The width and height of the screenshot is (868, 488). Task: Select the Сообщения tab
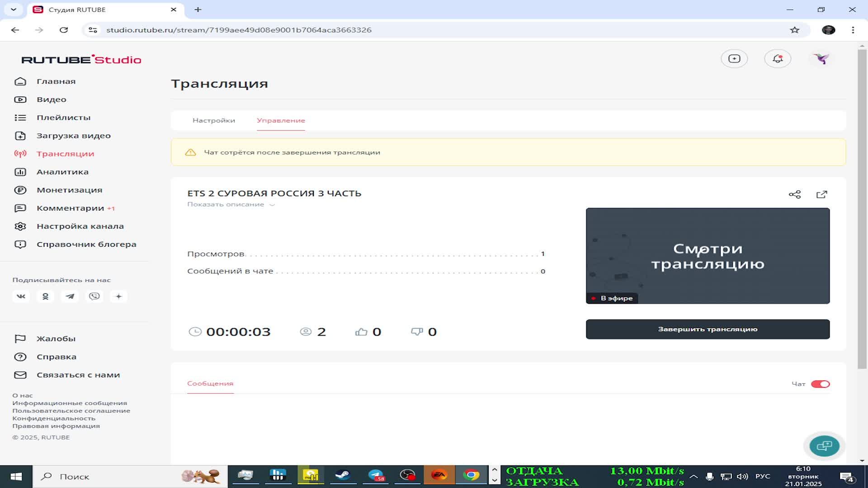[x=210, y=383]
